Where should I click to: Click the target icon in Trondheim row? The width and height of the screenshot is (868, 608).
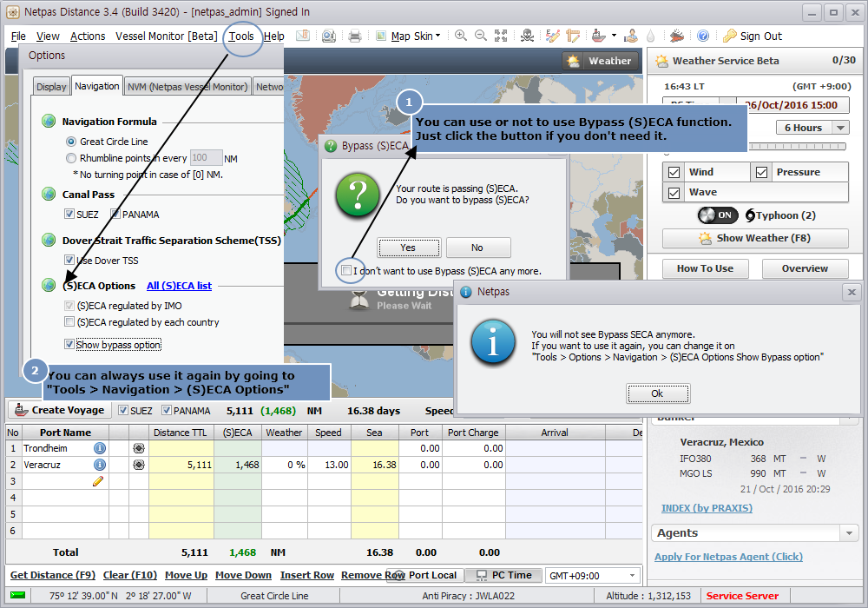pyautogui.click(x=139, y=448)
